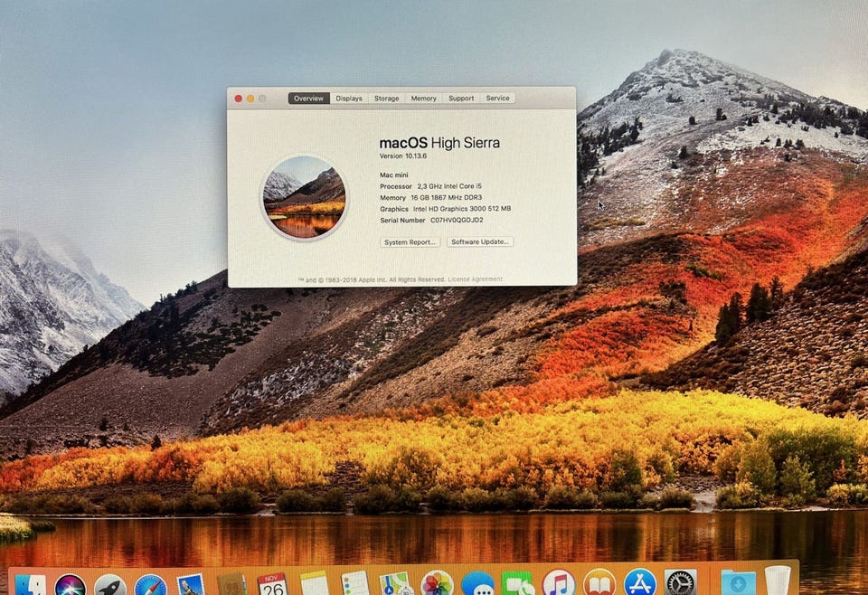The image size is (868, 595).
Task: Minimize window with the yellow button
Action: pyautogui.click(x=250, y=99)
